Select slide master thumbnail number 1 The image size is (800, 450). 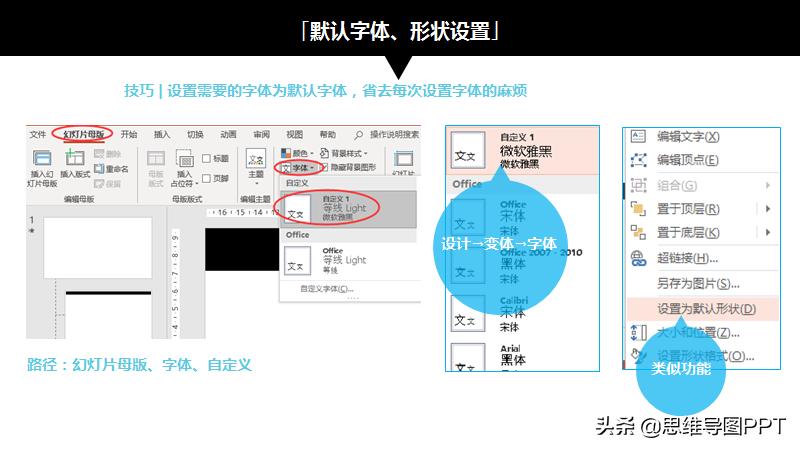97,247
